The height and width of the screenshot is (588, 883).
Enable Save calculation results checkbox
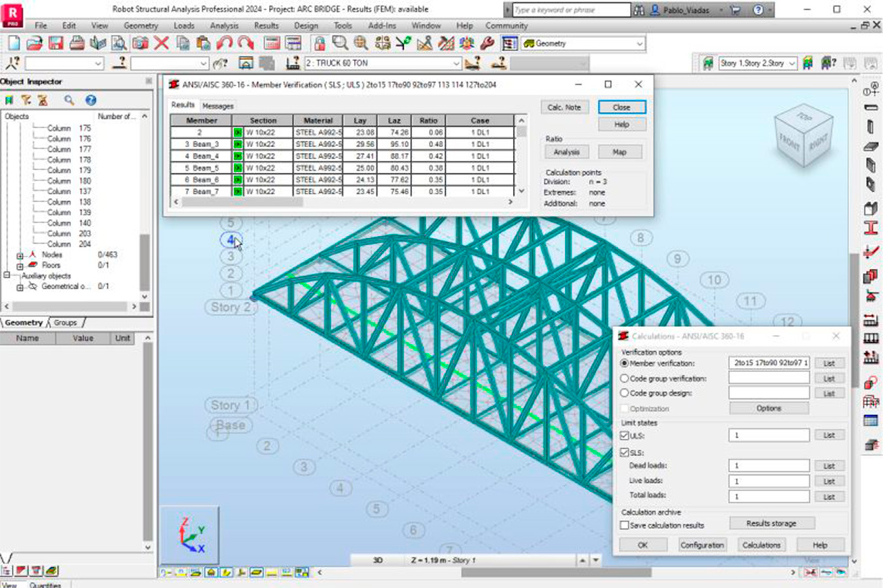tap(625, 525)
